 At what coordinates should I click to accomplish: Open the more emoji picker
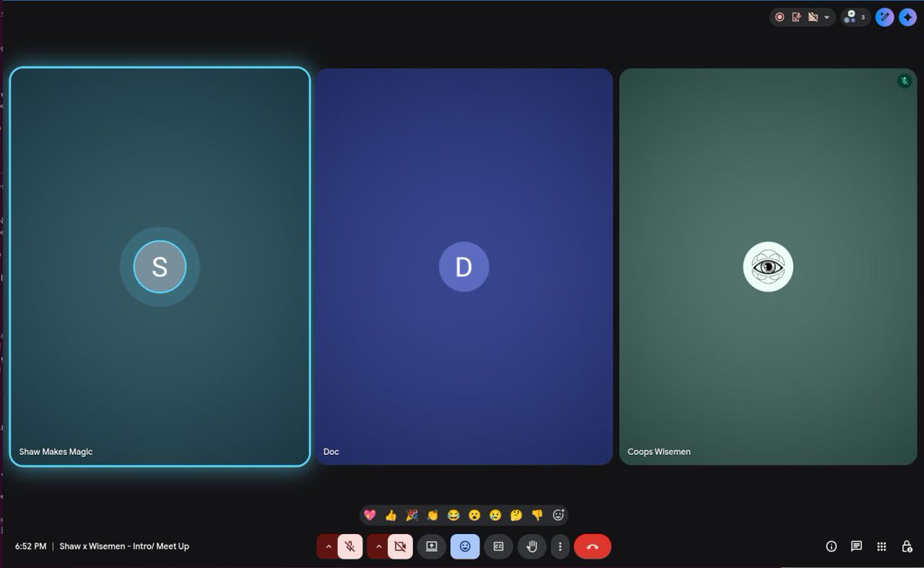tap(558, 515)
